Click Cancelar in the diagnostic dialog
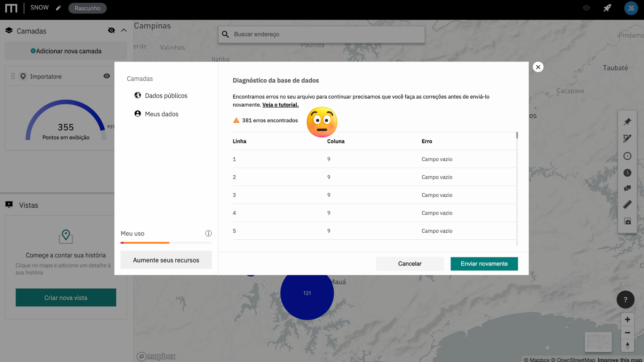 (410, 264)
